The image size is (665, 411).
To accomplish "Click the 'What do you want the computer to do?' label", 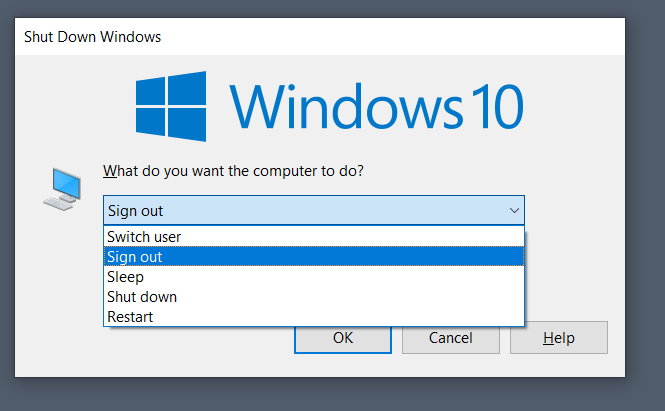I will [233, 171].
